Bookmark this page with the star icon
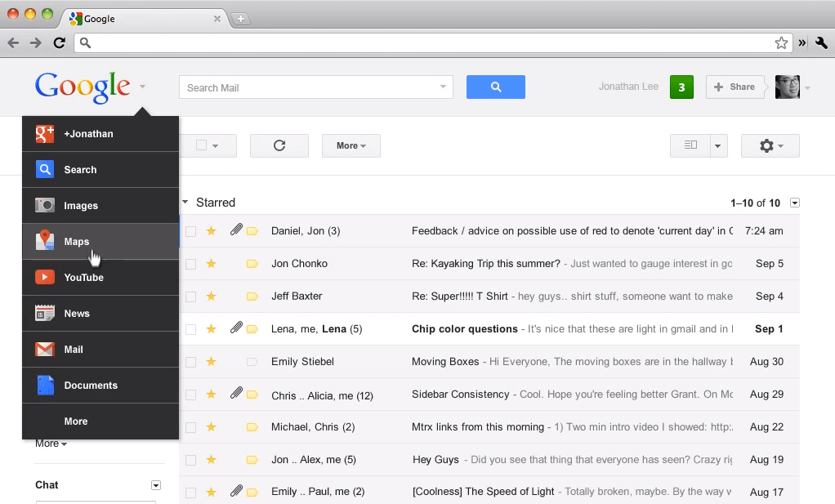The width and height of the screenshot is (835, 504). (x=781, y=43)
